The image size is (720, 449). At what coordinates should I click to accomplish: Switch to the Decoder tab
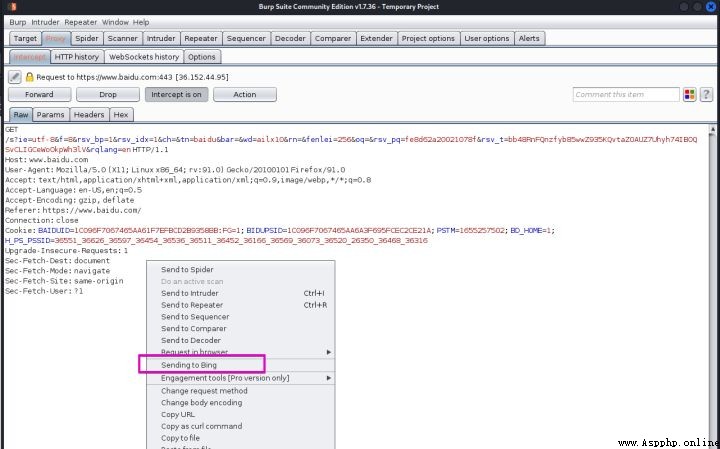click(x=290, y=39)
